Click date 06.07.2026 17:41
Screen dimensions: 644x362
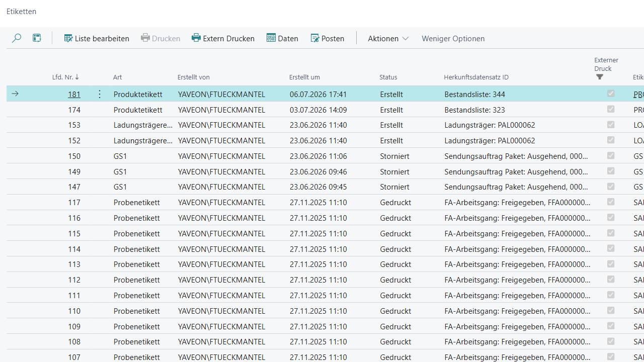[x=318, y=94]
